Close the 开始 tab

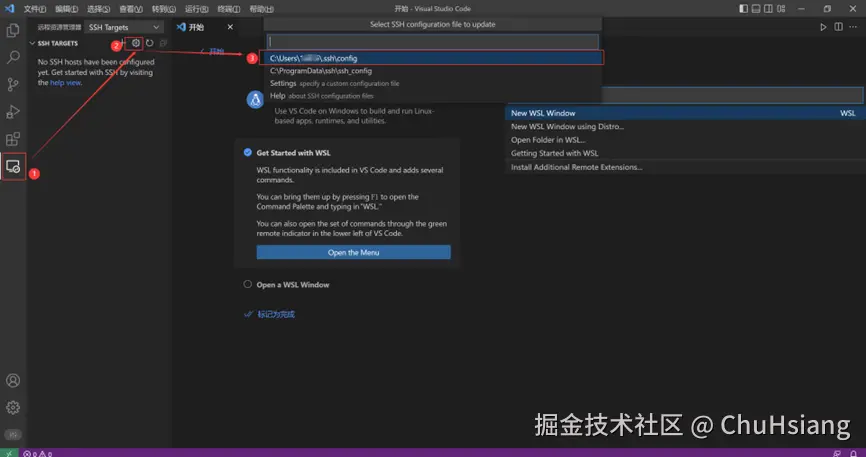pyautogui.click(x=230, y=27)
